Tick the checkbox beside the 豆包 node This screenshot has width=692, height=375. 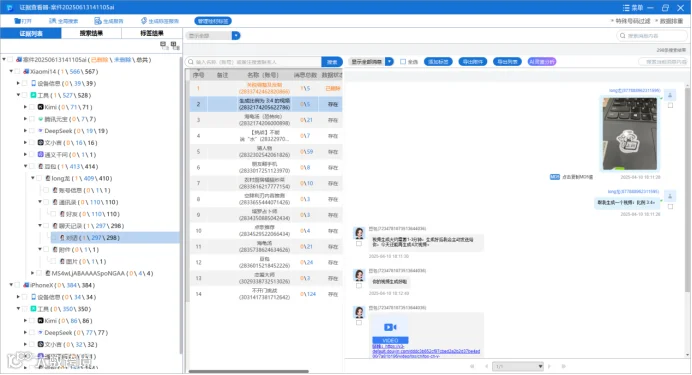pyautogui.click(x=32, y=166)
